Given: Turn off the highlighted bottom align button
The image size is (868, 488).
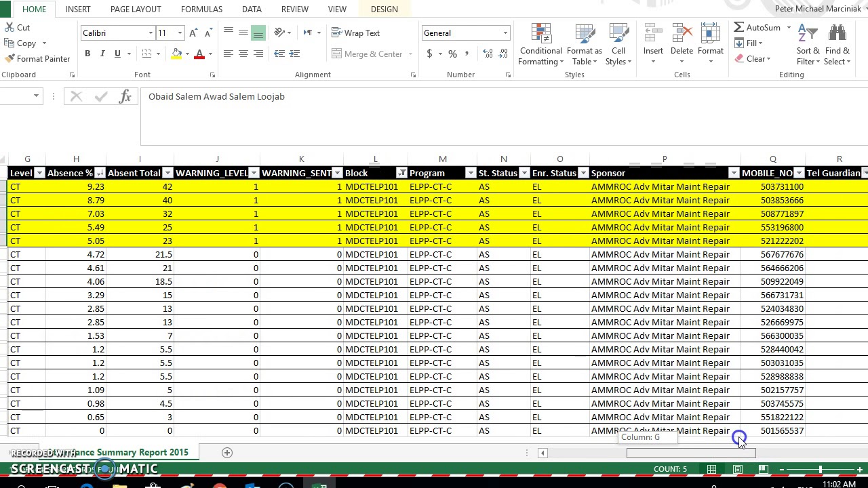Looking at the screenshot, I should point(258,33).
